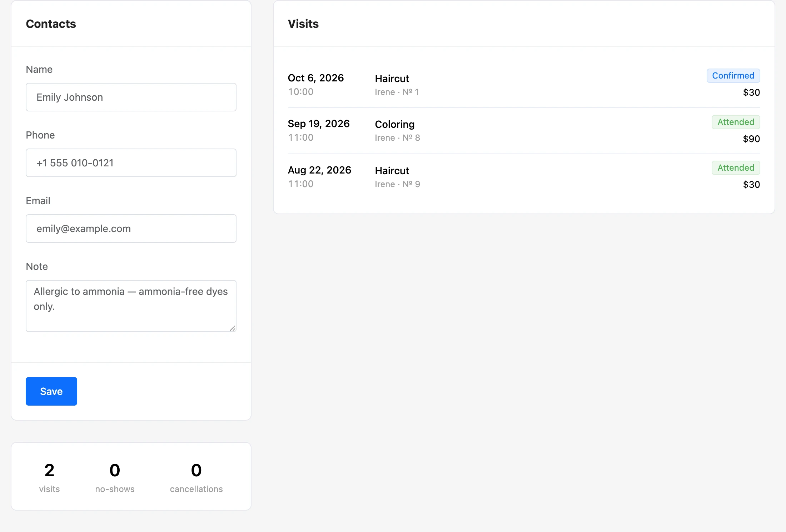786x532 pixels.
Task: Click the Phone number input field
Action: 131,163
